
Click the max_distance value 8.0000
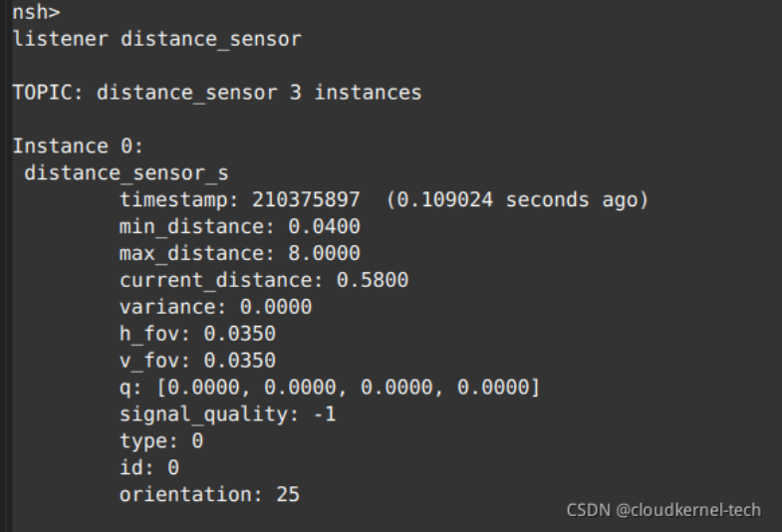(324, 253)
